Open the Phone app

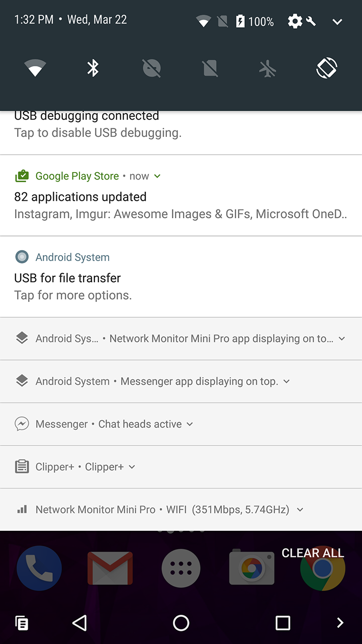(39, 568)
